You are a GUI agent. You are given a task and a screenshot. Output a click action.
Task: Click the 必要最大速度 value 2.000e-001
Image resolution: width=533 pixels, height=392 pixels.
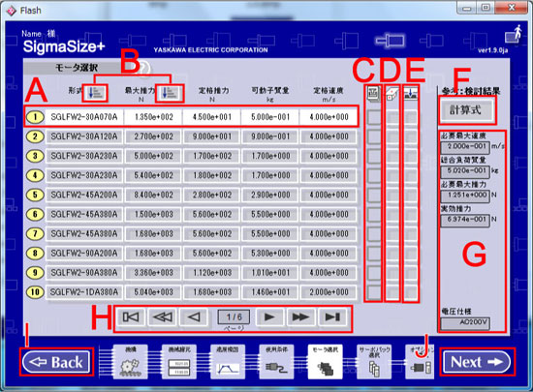(x=465, y=148)
